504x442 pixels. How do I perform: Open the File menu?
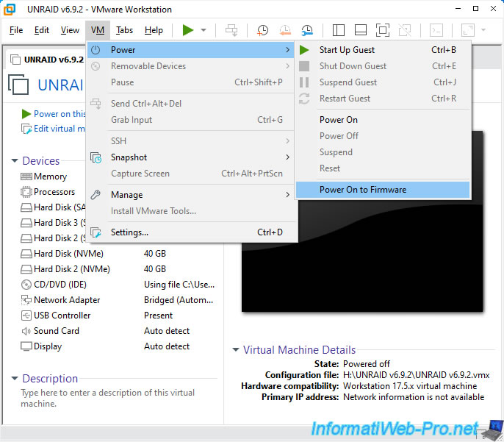16,30
